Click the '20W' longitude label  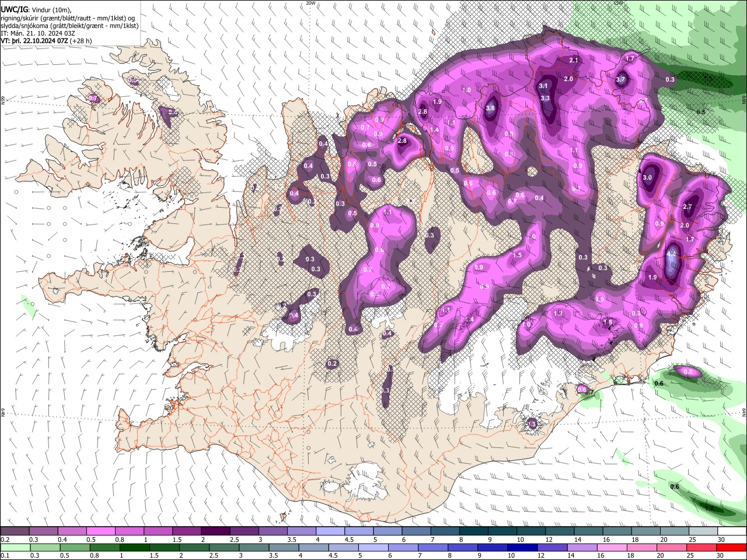(310, 3)
